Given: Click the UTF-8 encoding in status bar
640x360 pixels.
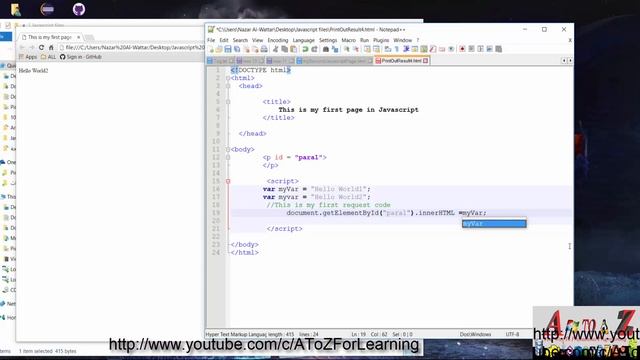Looking at the screenshot, I should 512,334.
